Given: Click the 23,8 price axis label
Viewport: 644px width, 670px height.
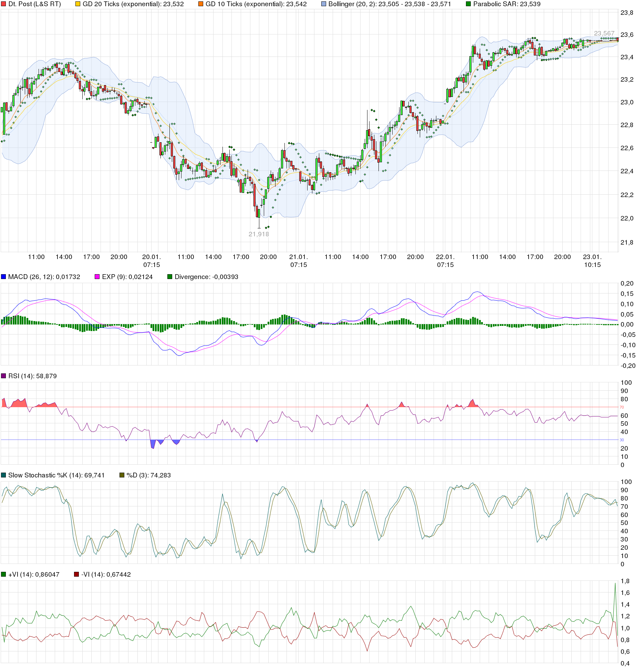Looking at the screenshot, I should pyautogui.click(x=627, y=13).
